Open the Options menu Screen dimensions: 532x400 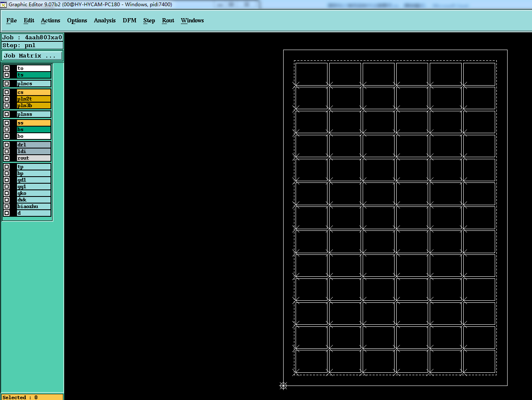tap(77, 20)
